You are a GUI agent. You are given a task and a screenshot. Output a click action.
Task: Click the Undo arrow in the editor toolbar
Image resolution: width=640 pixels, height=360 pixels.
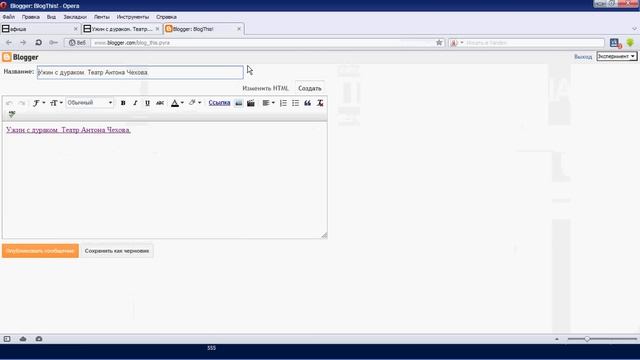(x=9, y=103)
